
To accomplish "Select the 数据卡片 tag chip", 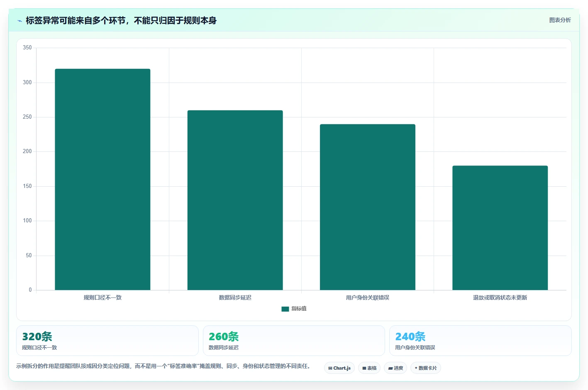I will (x=426, y=368).
